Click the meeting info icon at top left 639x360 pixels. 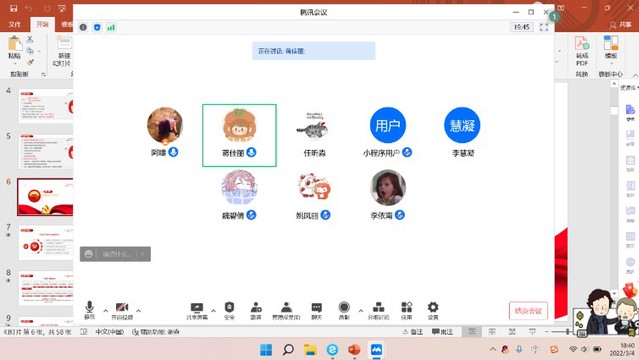point(83,27)
